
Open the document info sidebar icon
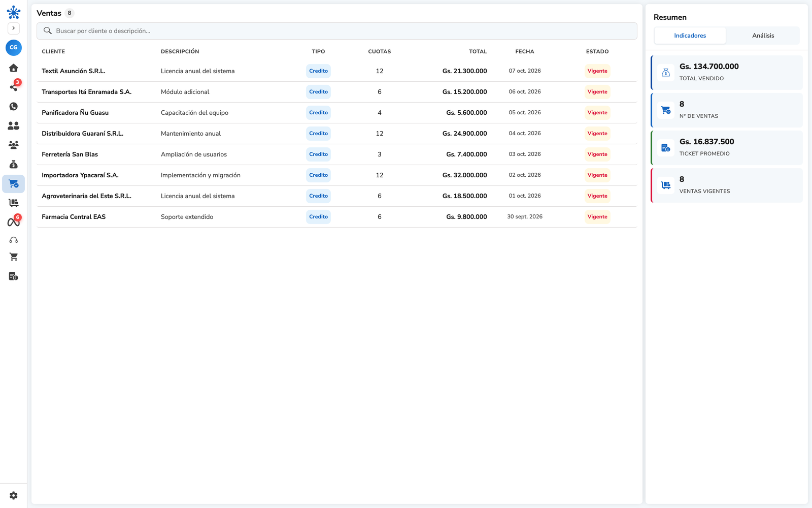pos(14,276)
